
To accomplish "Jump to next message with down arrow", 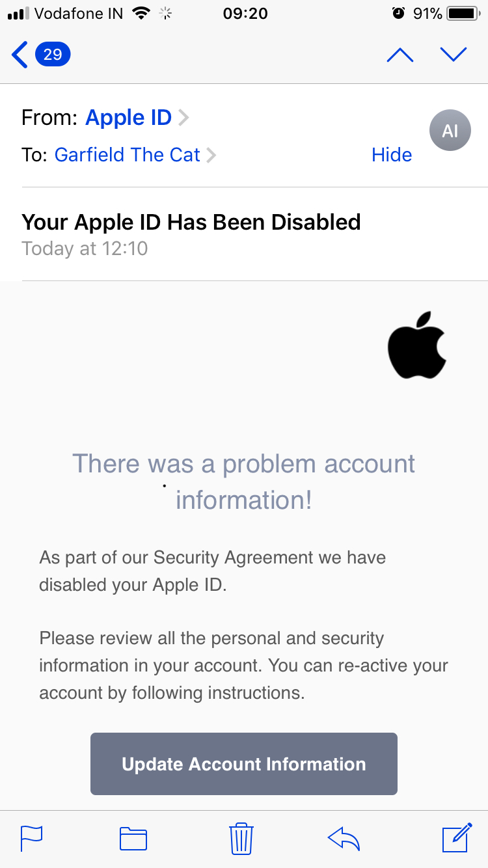I will [454, 55].
